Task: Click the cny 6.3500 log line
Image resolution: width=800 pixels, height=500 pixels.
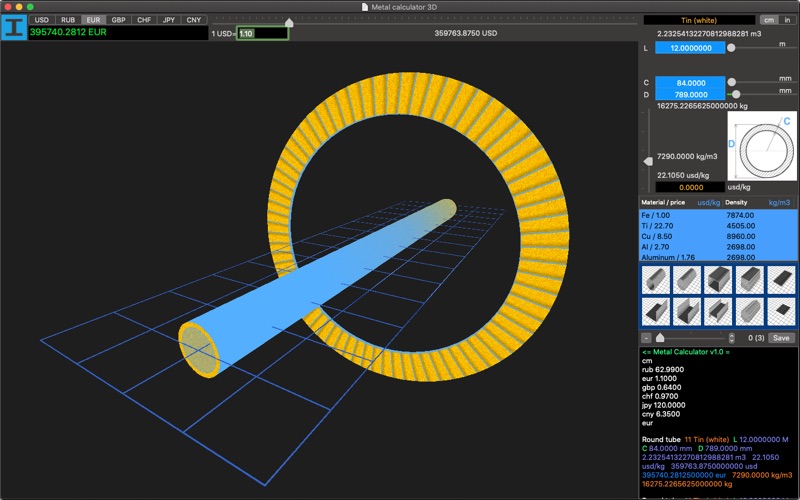Action: (661, 414)
